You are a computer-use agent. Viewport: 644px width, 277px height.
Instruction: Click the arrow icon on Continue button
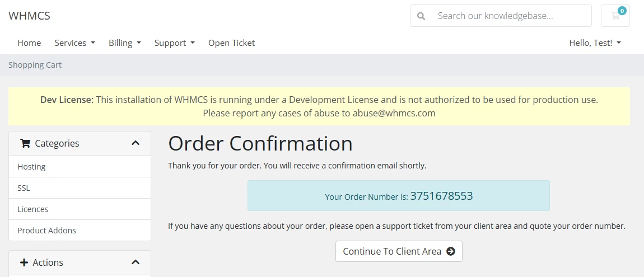tap(451, 251)
